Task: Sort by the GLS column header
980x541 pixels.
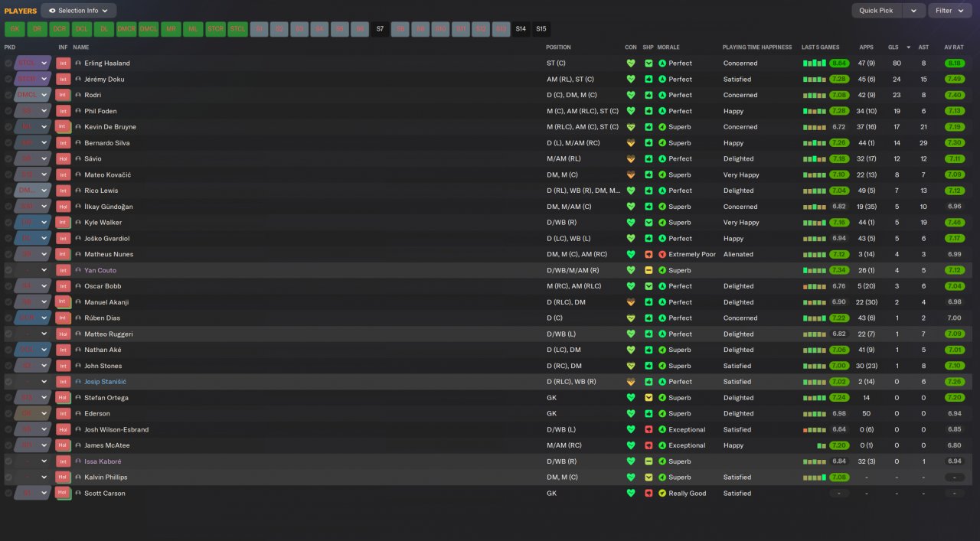Action: point(893,47)
